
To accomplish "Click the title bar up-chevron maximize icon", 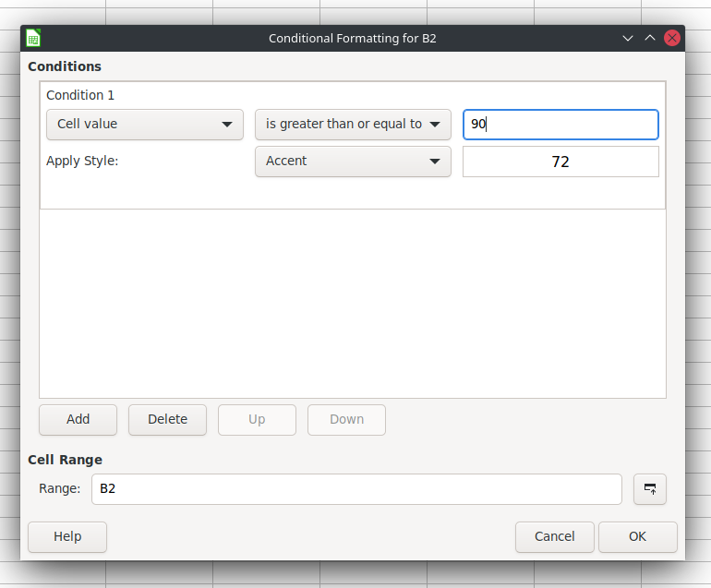I will [650, 38].
